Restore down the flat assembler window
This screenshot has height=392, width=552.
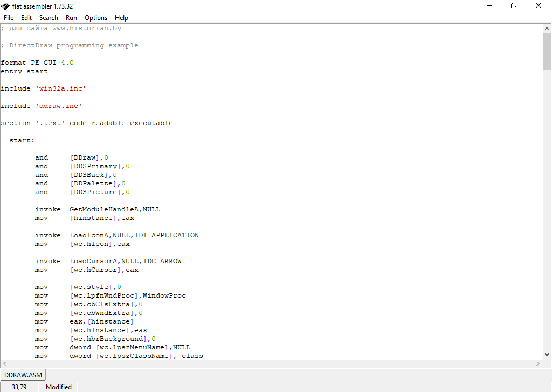click(513, 6)
